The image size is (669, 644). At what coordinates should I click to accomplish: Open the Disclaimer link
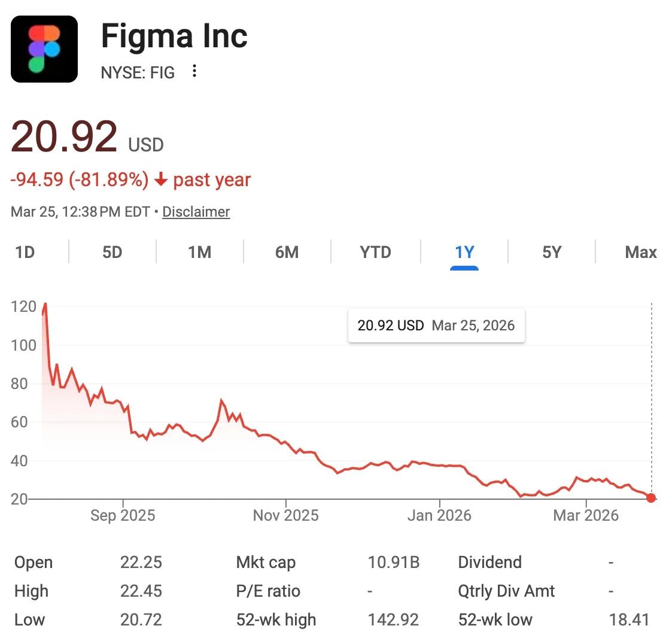tap(196, 212)
